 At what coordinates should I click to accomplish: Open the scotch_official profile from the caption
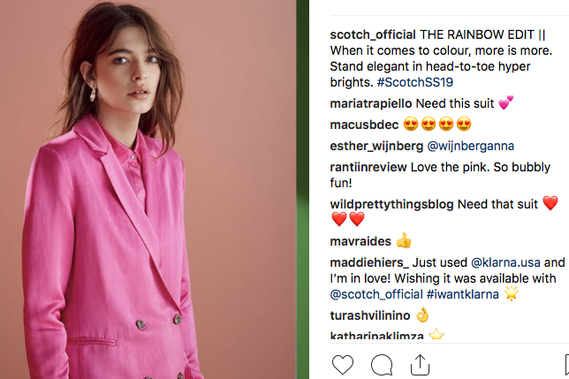point(373,35)
